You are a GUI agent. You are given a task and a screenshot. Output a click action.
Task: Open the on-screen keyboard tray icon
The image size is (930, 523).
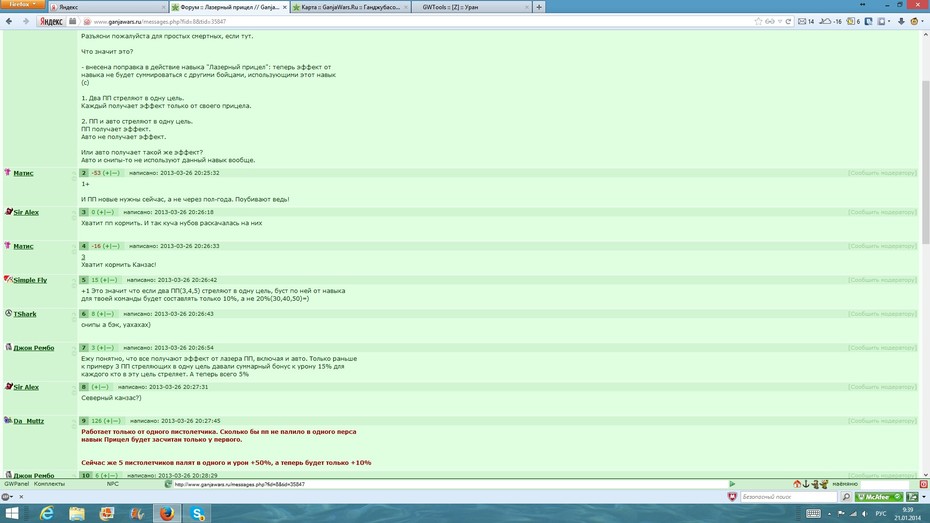(813, 514)
